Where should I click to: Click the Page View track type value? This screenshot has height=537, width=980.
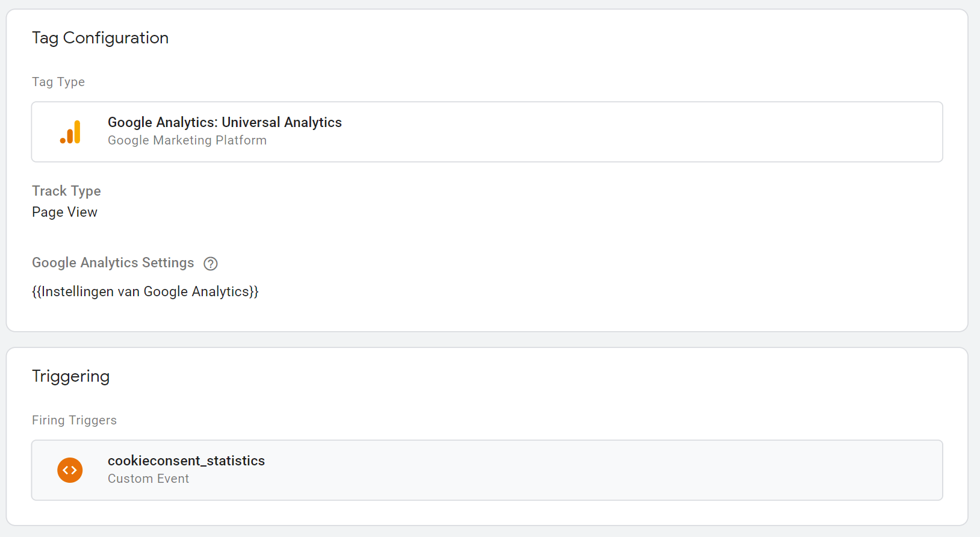click(64, 212)
